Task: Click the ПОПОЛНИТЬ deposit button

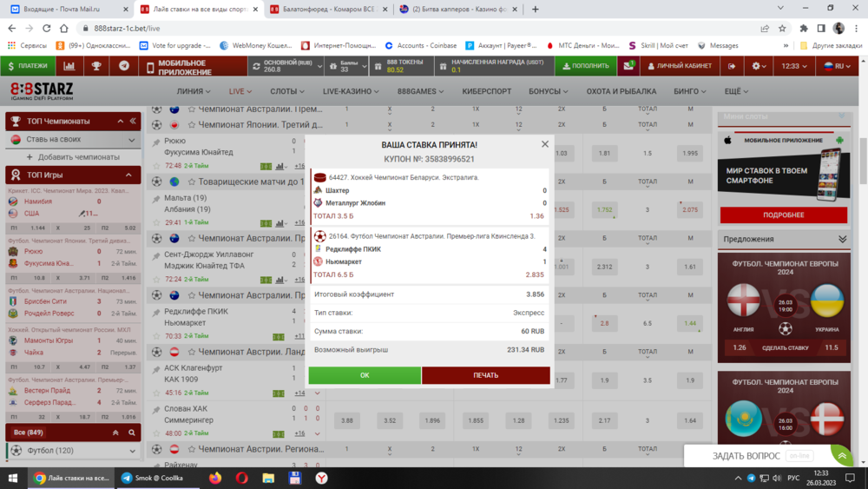Action: click(586, 66)
